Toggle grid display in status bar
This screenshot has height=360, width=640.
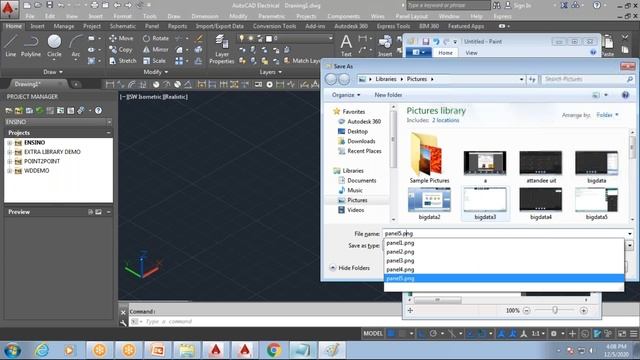[x=391, y=333]
